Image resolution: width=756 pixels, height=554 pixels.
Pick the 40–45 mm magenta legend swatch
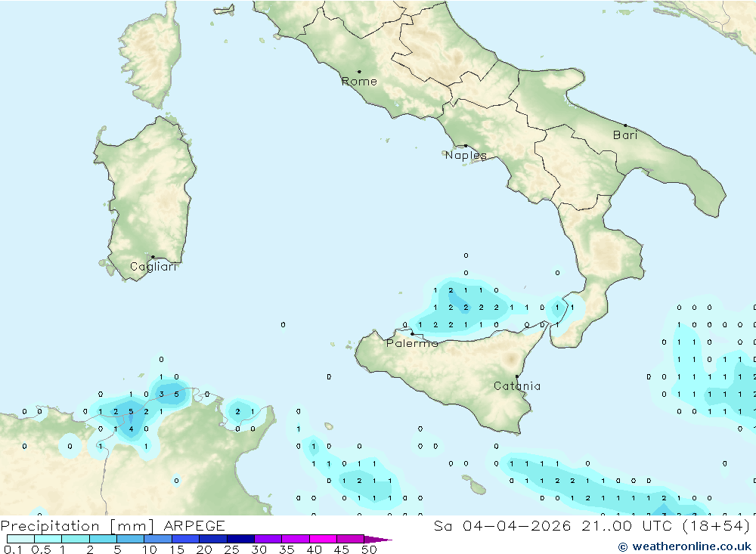tap(323, 539)
